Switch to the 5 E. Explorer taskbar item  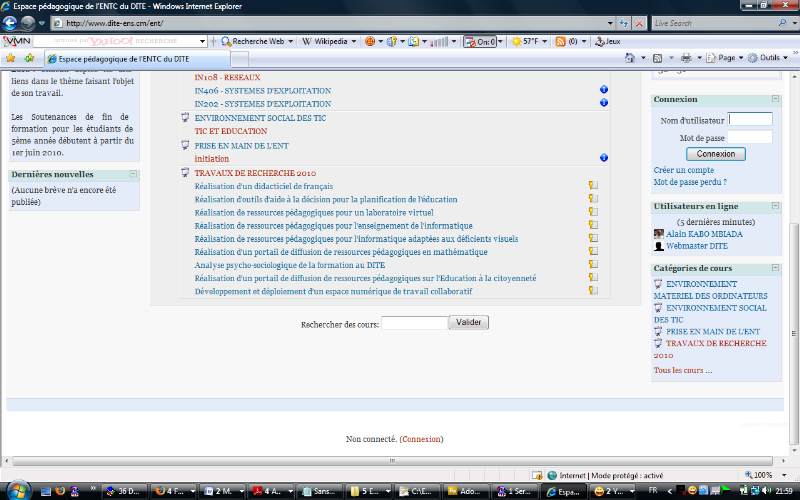[369, 491]
